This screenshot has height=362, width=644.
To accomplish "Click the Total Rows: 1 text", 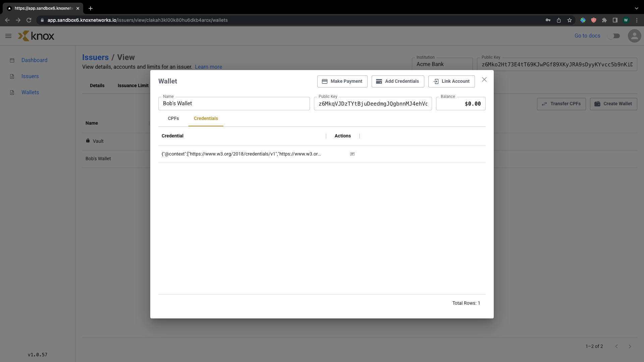I will [x=466, y=303].
